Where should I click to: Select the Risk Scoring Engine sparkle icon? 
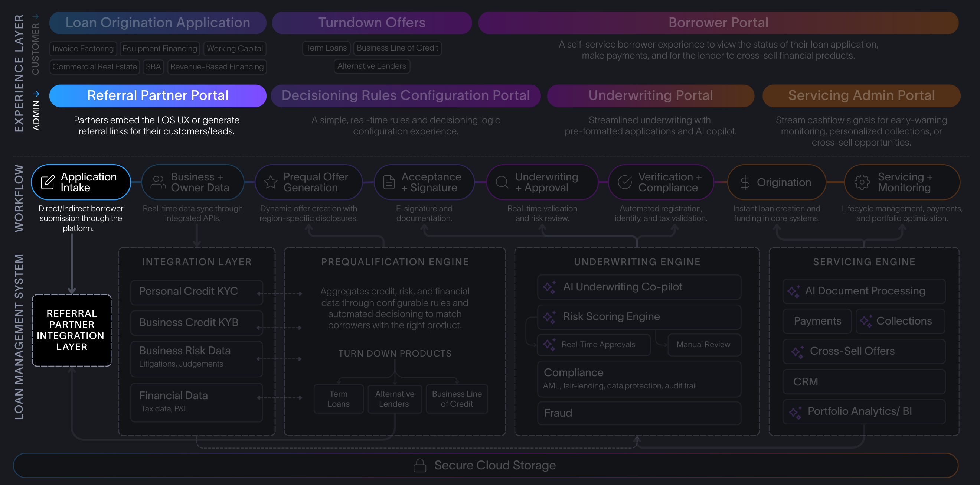point(549,316)
